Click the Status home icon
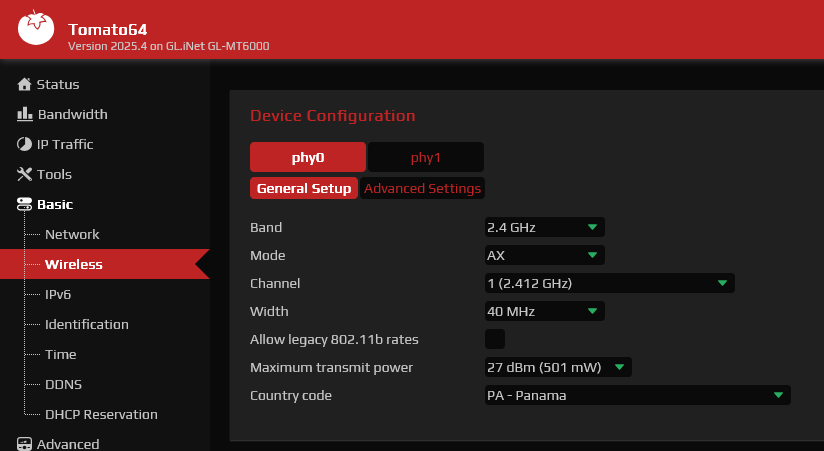 tap(25, 85)
